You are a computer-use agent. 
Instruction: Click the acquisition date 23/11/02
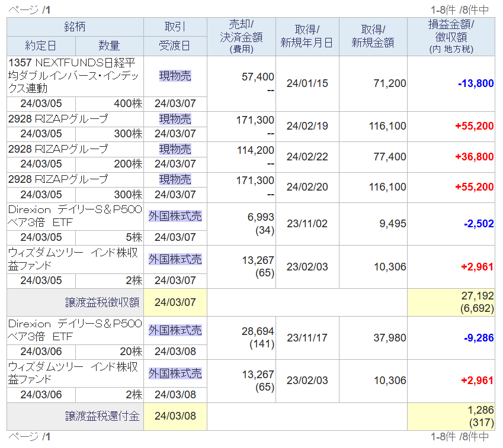coord(307,224)
